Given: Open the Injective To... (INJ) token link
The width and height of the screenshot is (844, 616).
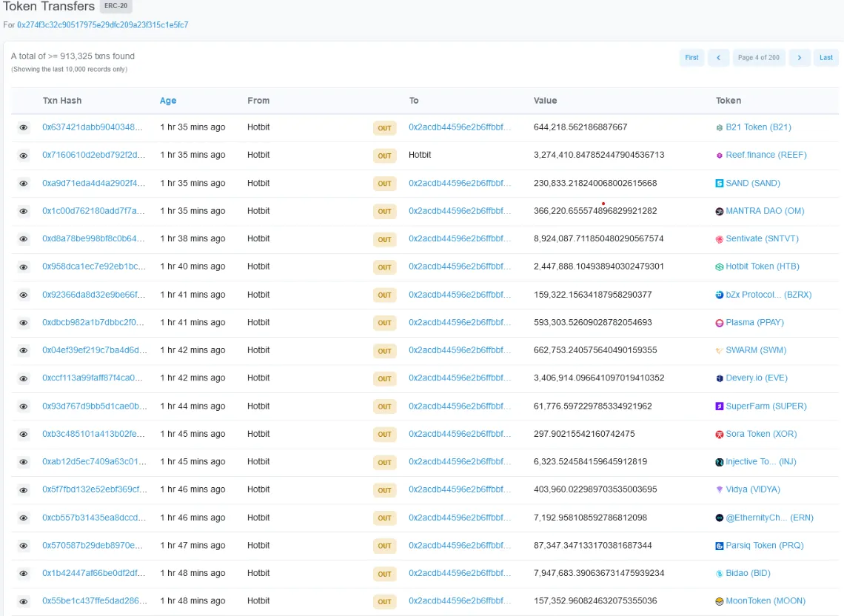Looking at the screenshot, I should pyautogui.click(x=760, y=461).
